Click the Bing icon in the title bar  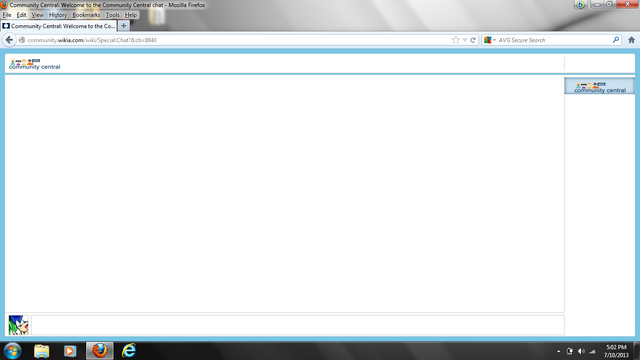580,5
